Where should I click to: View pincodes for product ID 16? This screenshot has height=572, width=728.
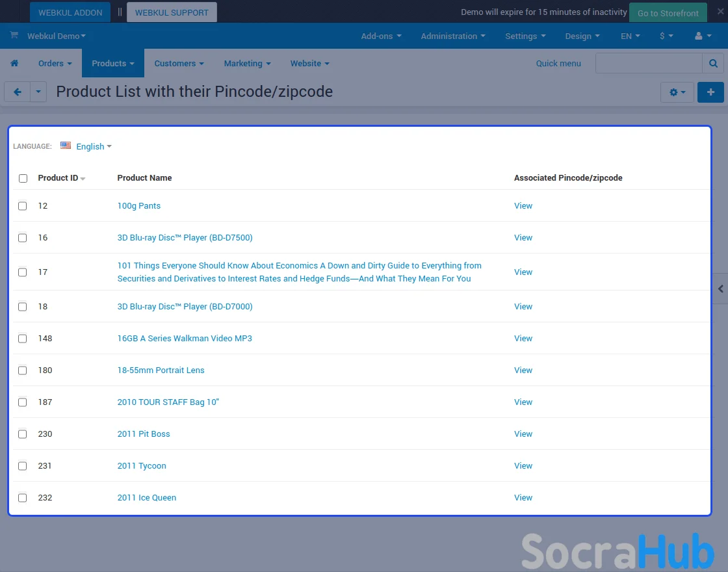(523, 238)
